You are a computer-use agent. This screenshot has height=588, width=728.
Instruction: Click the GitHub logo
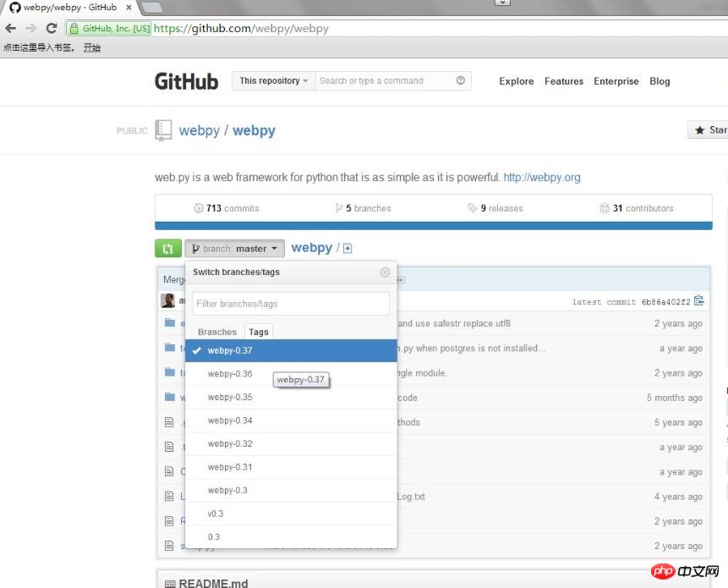186,81
